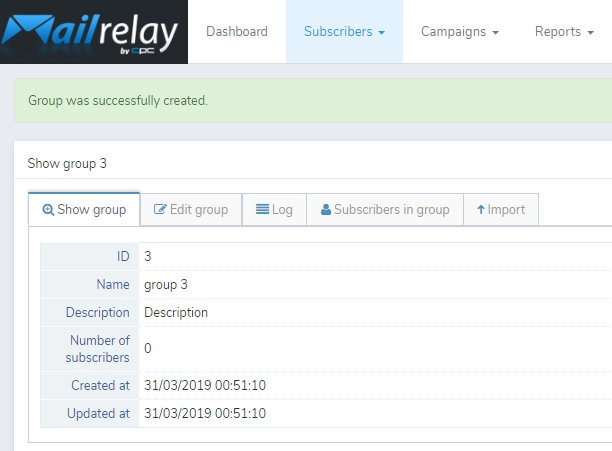The image size is (612, 451).
Task: Click the upload arrow icon on Import
Action: point(481,210)
